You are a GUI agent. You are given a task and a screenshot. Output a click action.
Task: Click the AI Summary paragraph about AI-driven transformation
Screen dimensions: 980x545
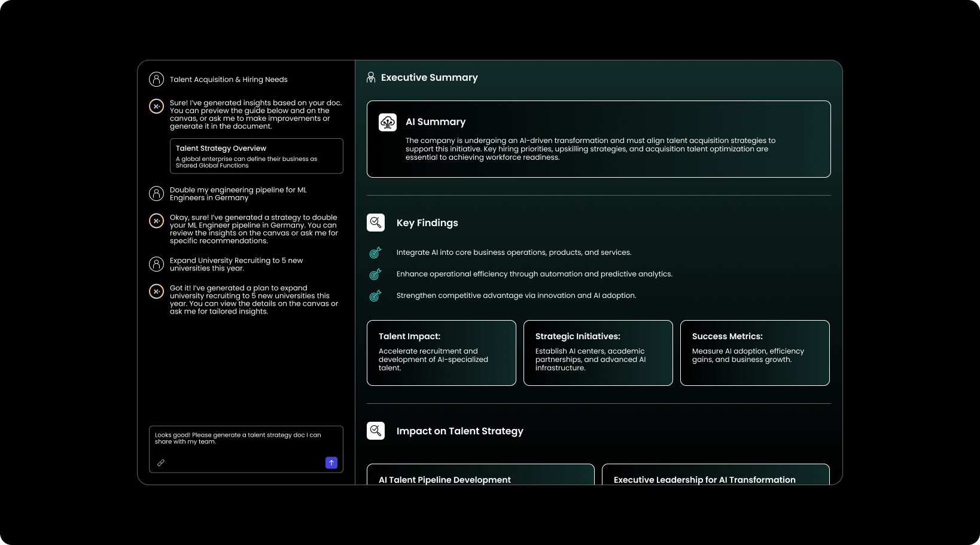(x=591, y=149)
